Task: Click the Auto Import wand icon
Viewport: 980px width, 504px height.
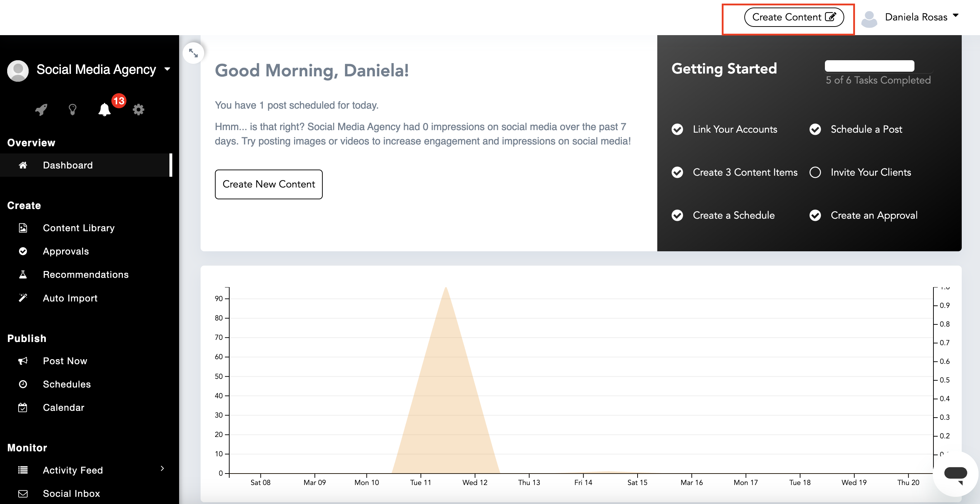Action: [23, 298]
